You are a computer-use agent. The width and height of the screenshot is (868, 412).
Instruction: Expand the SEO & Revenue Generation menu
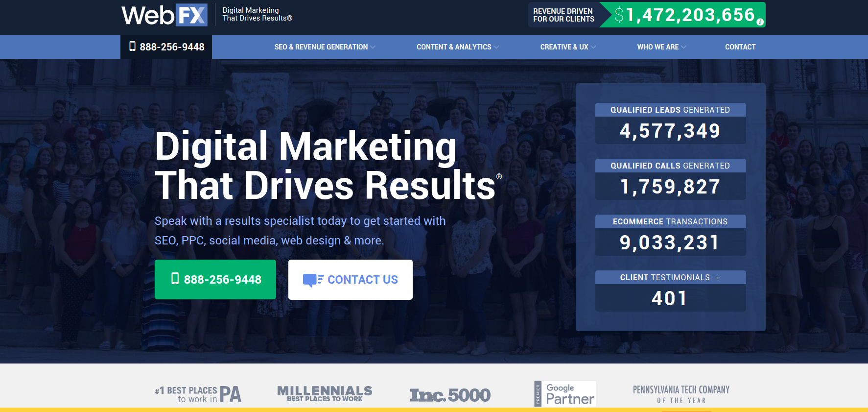(x=325, y=47)
